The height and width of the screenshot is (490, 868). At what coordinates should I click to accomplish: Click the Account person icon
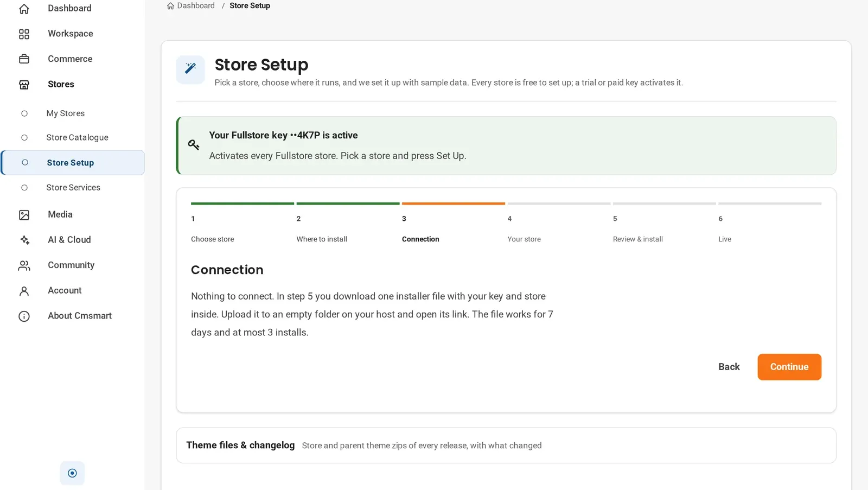[x=24, y=291]
